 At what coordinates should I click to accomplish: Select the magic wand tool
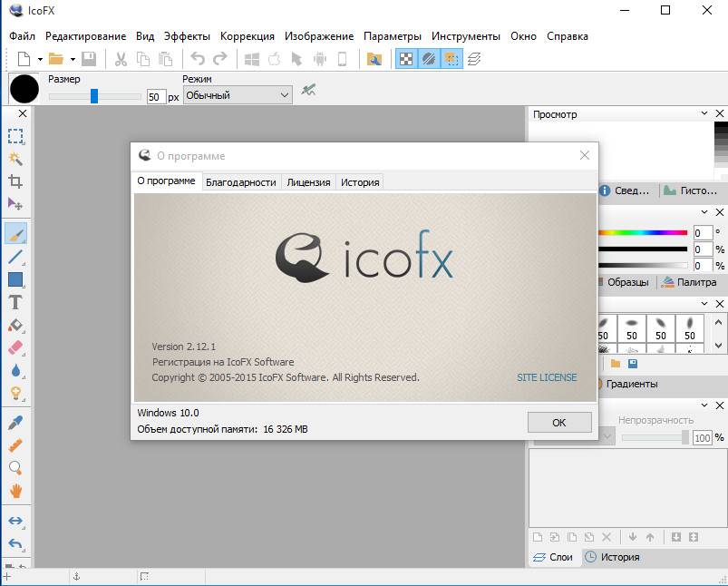click(15, 159)
